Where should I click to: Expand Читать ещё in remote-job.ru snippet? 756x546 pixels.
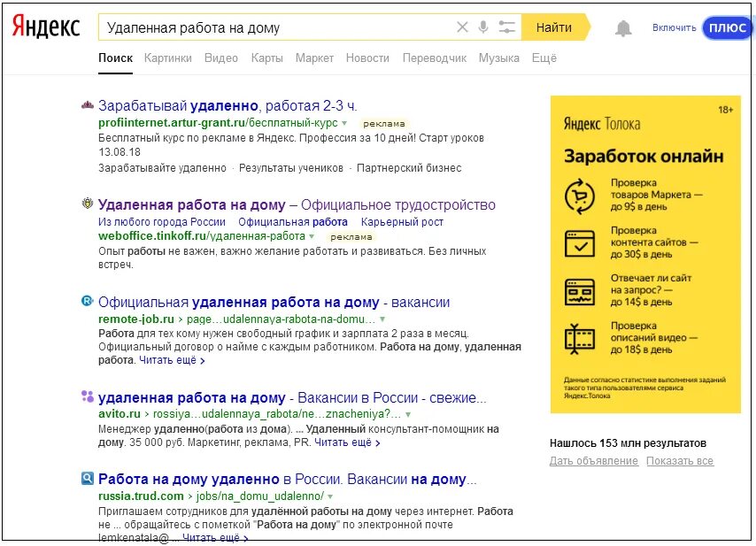[x=172, y=360]
